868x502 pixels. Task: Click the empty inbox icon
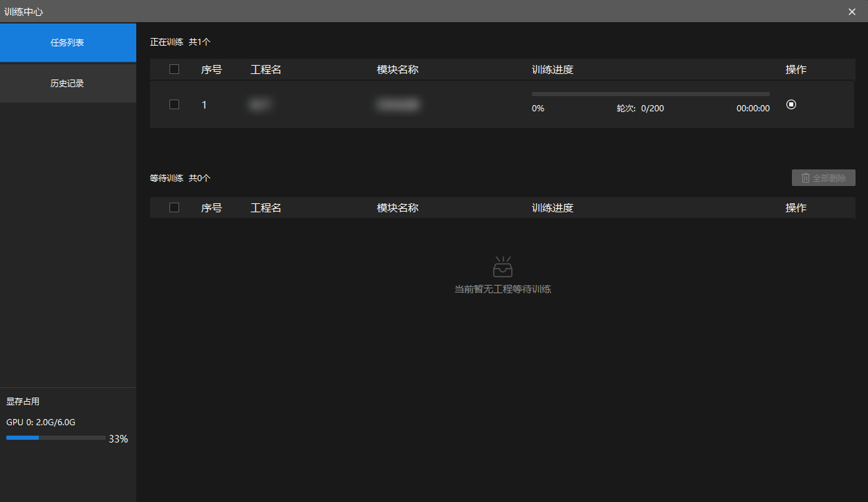click(503, 266)
